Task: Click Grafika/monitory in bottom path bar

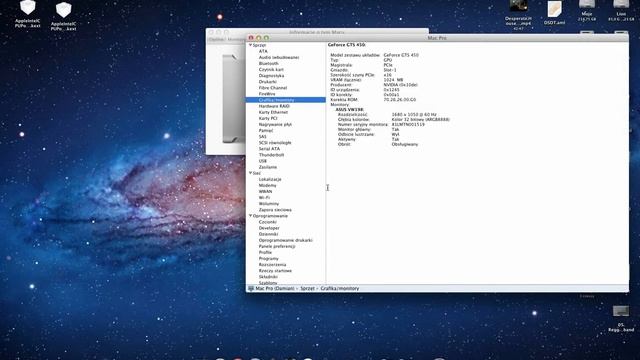Action: pos(340,289)
